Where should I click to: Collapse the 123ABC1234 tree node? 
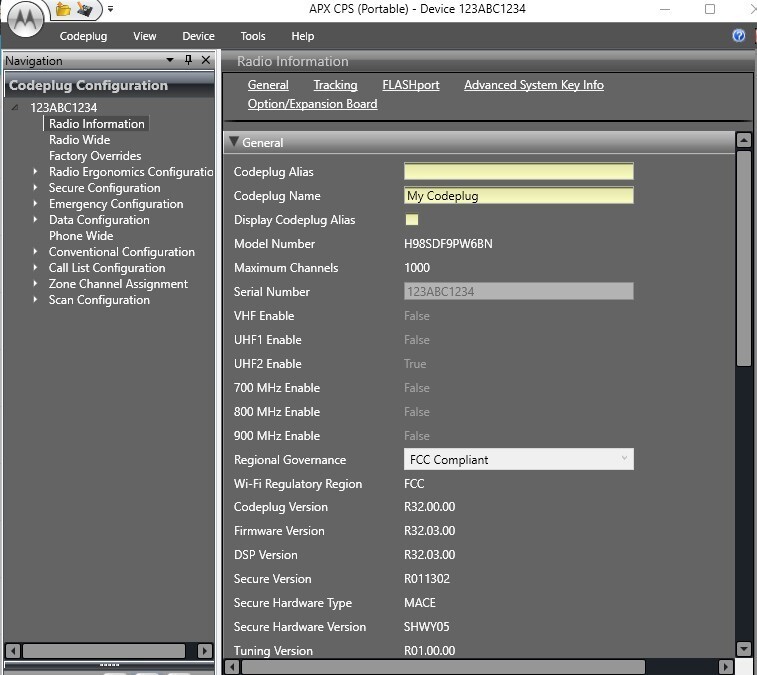pos(15,107)
